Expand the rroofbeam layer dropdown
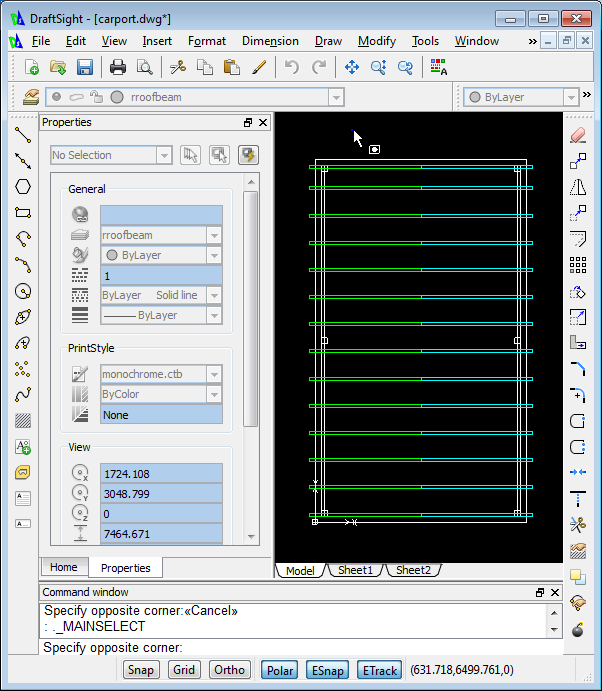The height and width of the screenshot is (691, 602). [x=336, y=97]
